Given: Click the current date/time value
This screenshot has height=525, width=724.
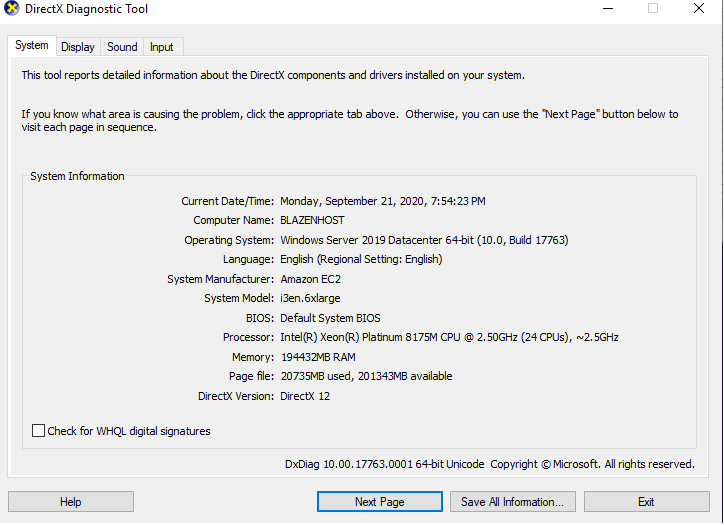Looking at the screenshot, I should tap(383, 201).
